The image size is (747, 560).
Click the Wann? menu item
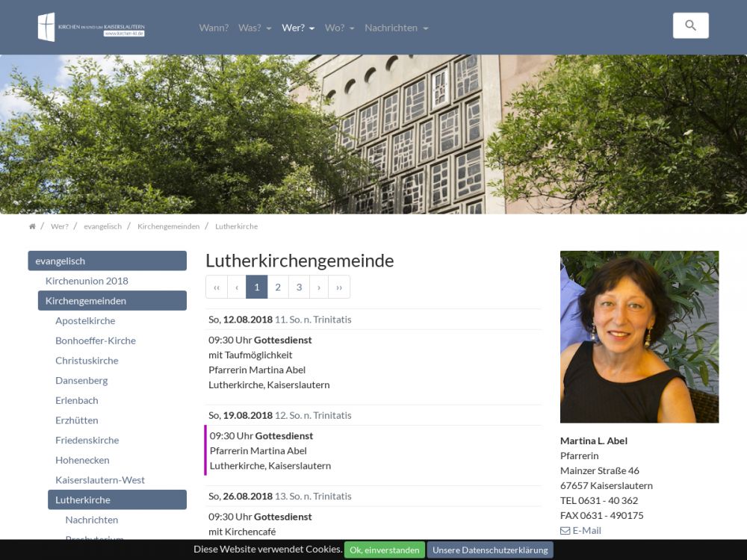[214, 28]
